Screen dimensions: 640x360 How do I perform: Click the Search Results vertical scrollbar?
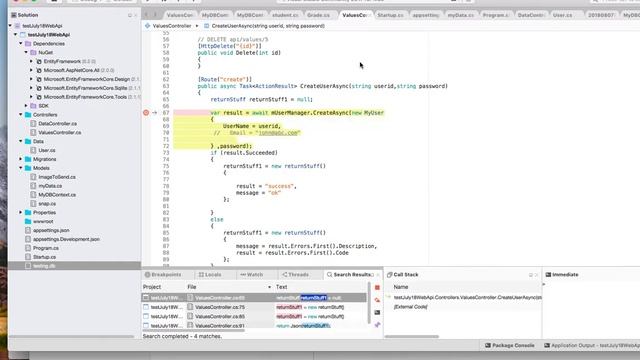click(369, 304)
